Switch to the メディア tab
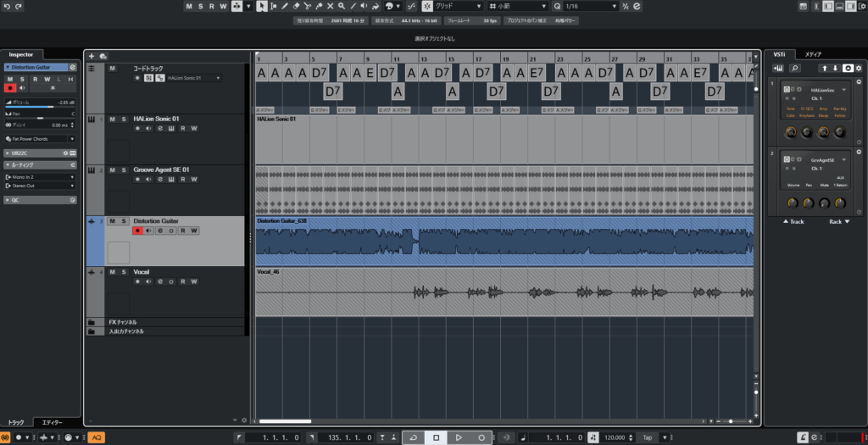868x445 pixels. point(813,54)
